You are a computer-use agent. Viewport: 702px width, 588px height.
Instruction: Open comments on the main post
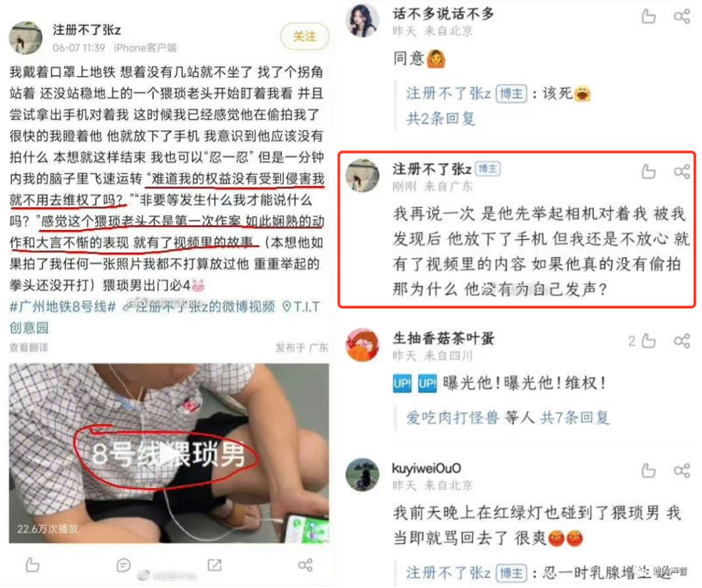coord(123,565)
